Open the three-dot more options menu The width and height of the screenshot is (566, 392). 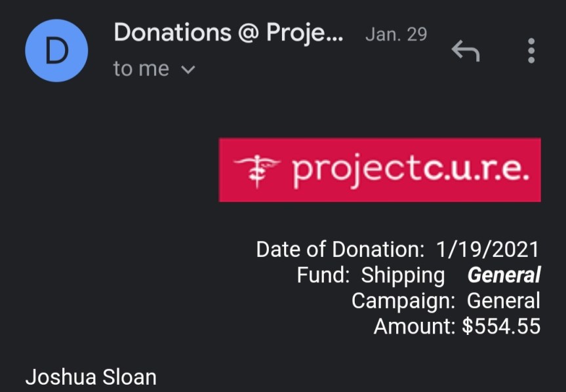tap(531, 50)
